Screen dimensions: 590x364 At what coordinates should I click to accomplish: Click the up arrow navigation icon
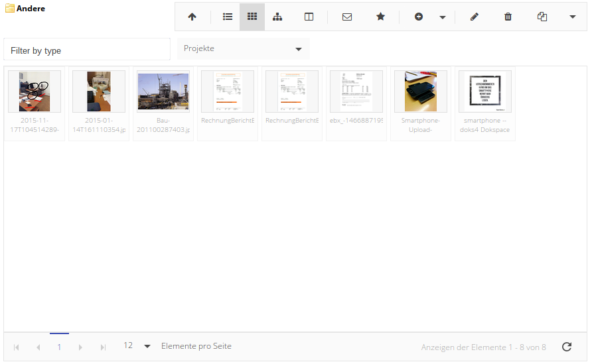[192, 17]
